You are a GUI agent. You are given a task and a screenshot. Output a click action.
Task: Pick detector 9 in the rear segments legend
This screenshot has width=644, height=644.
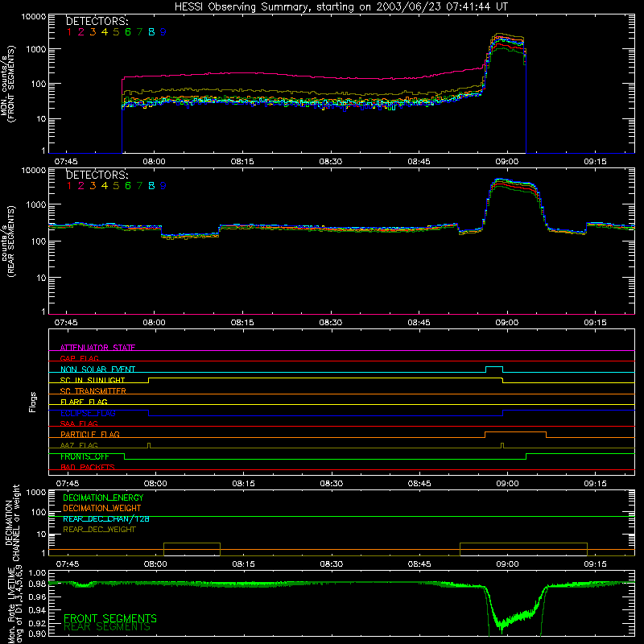click(163, 186)
